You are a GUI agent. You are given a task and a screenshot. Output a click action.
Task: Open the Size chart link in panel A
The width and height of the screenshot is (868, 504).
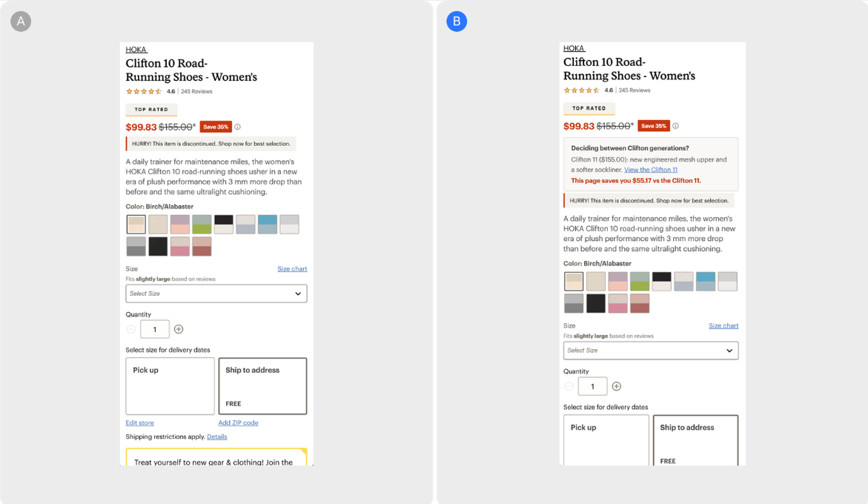click(x=292, y=269)
